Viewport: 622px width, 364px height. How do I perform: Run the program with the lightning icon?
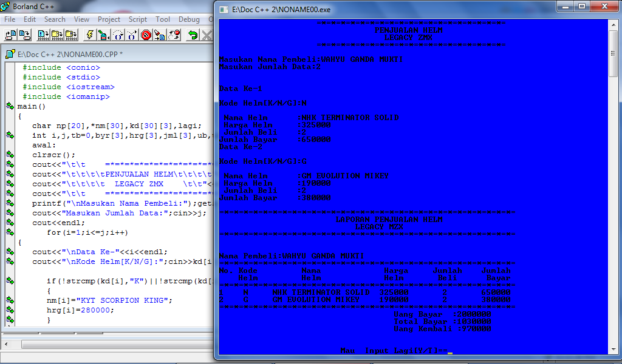pyautogui.click(x=90, y=35)
